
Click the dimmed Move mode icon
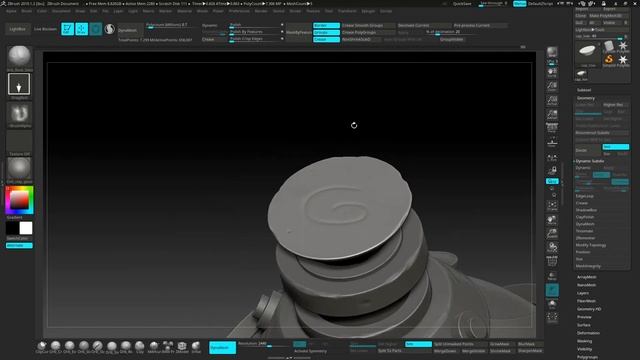(96, 29)
